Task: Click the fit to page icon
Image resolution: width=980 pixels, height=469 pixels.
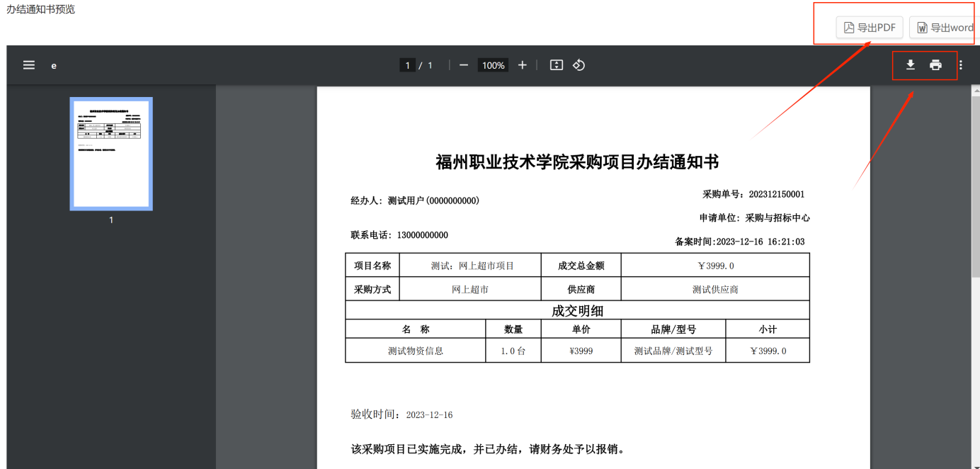Action: [557, 65]
